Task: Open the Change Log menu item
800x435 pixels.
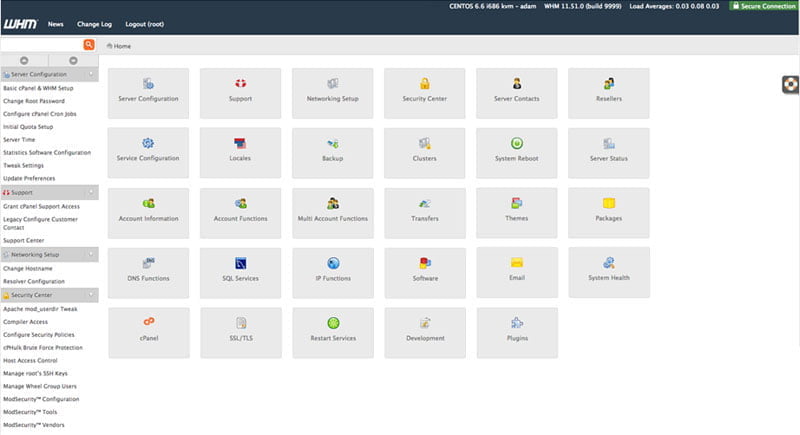Action: 94,23
